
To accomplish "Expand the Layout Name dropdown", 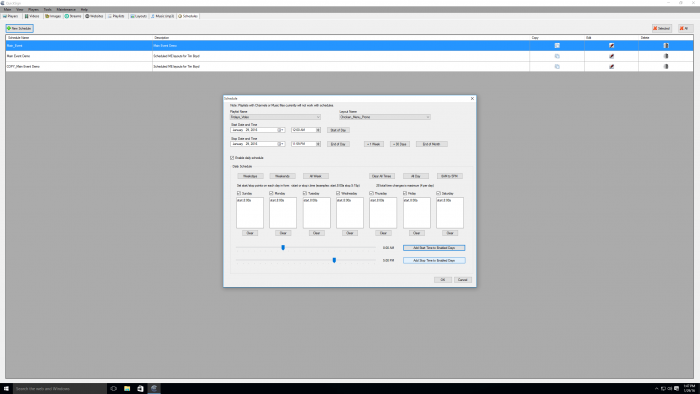I will coord(428,117).
